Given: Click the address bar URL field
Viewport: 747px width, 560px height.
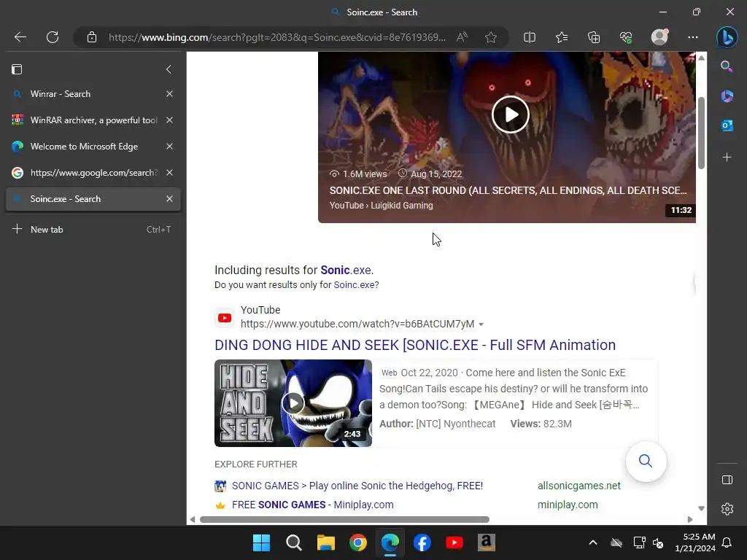Looking at the screenshot, I should click(276, 37).
